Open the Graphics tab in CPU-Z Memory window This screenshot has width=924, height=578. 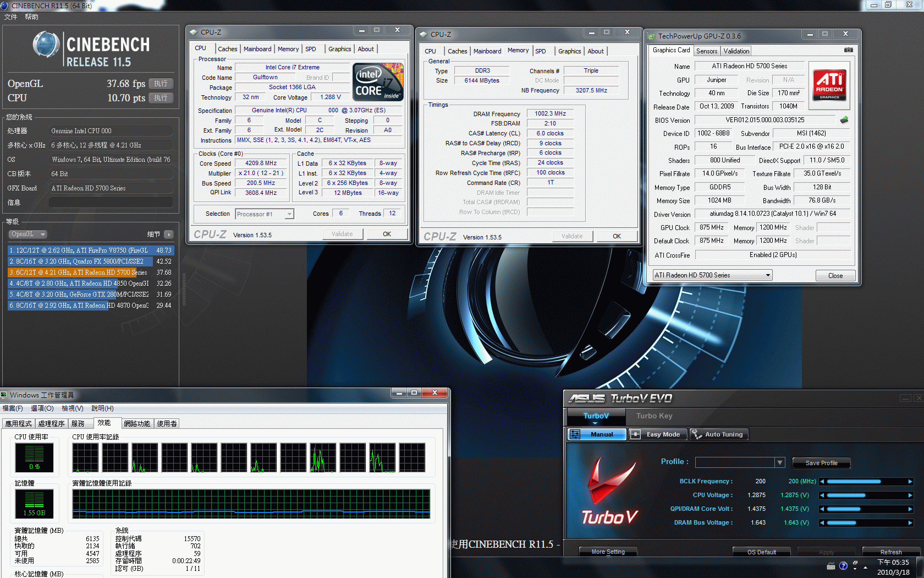[569, 51]
